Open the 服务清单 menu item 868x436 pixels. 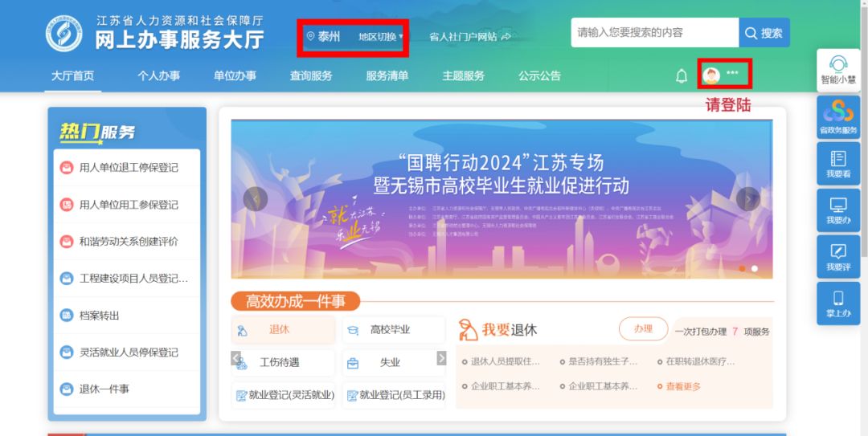387,76
